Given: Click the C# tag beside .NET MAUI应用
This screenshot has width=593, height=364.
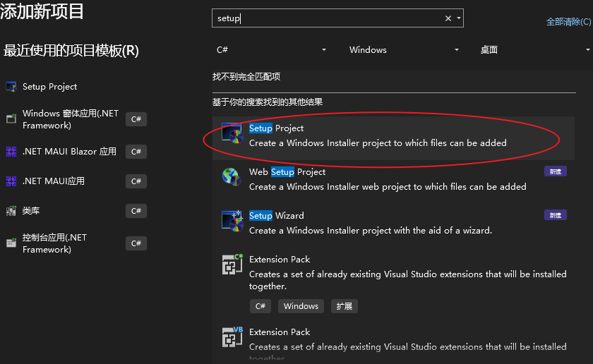Looking at the screenshot, I should coord(136,181).
